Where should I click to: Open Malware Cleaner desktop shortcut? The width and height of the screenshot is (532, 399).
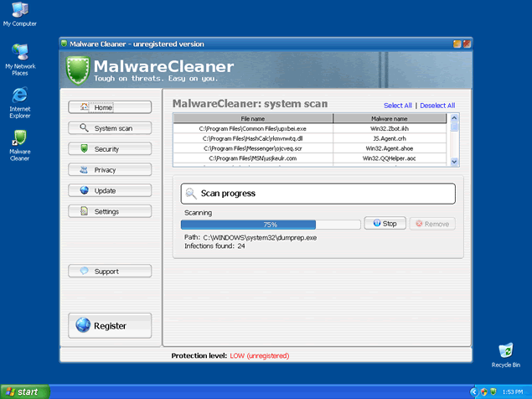click(19, 139)
